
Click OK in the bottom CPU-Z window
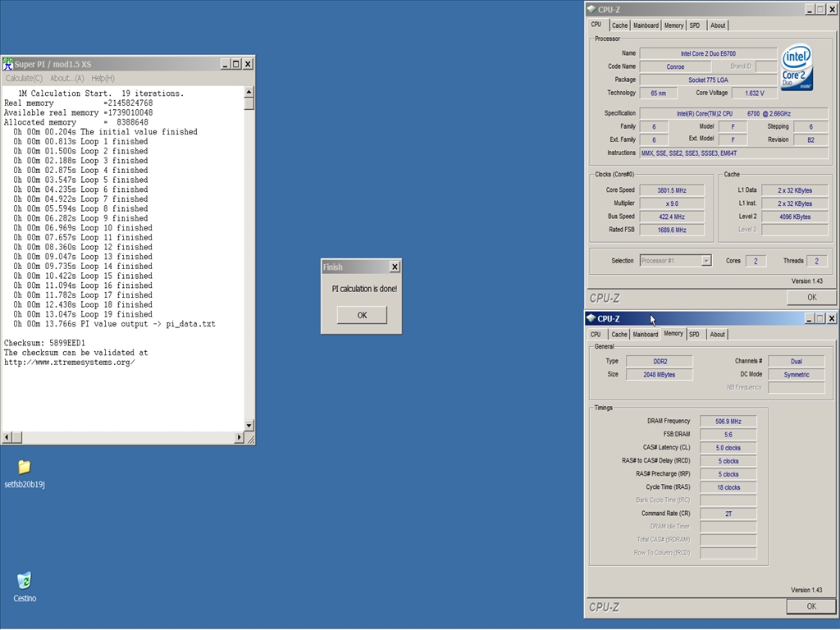click(811, 606)
